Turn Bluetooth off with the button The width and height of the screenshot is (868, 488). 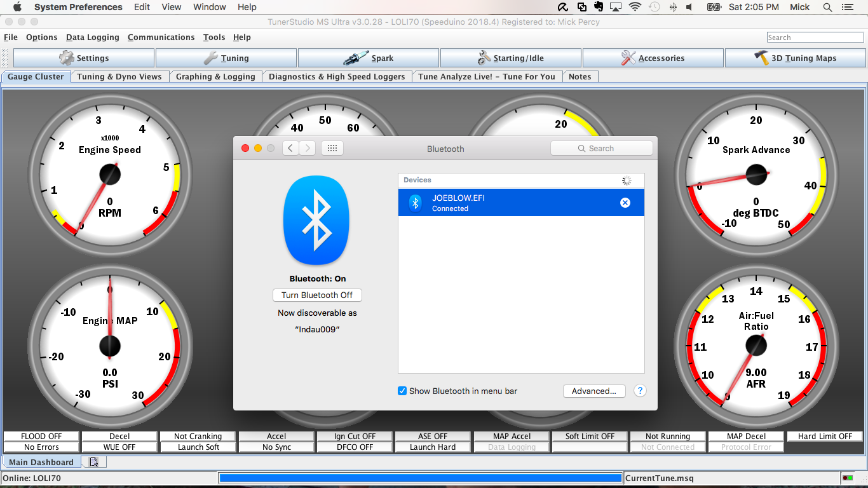pyautogui.click(x=317, y=295)
